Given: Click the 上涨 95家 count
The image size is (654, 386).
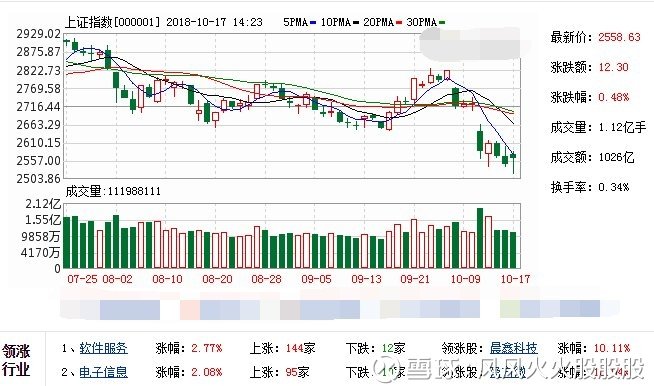Looking at the screenshot, I should click(x=297, y=372).
